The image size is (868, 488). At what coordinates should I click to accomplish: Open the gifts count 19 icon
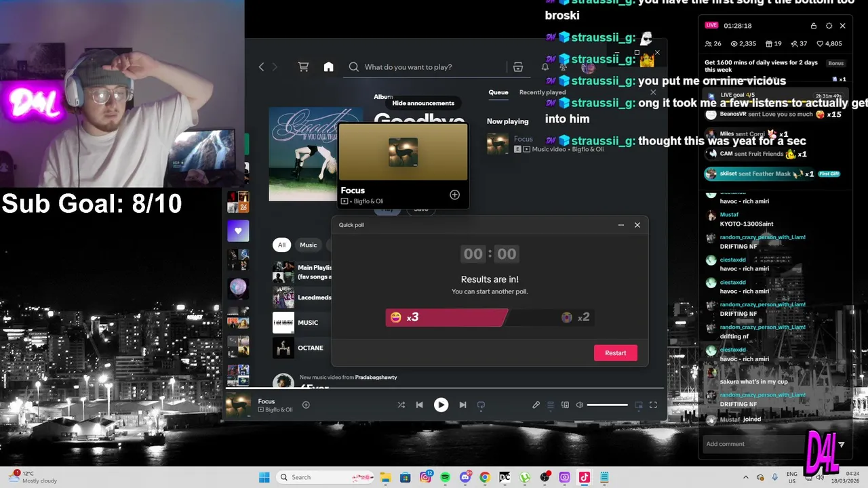point(773,43)
